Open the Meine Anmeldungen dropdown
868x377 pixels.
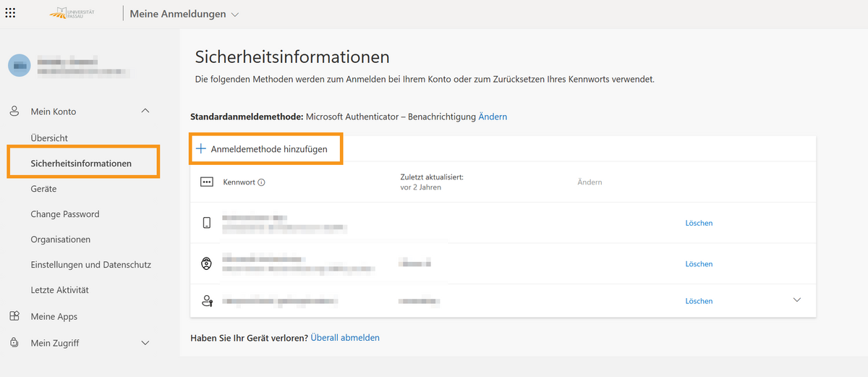click(184, 14)
